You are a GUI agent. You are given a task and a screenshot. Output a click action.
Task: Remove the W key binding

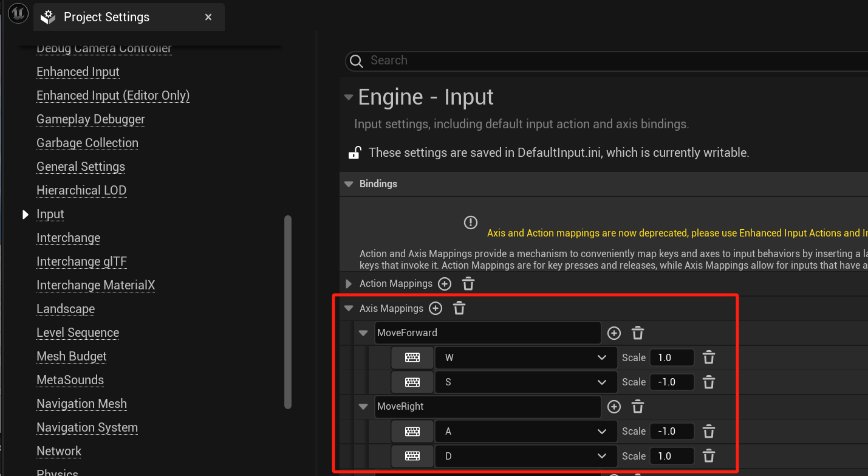708,357
